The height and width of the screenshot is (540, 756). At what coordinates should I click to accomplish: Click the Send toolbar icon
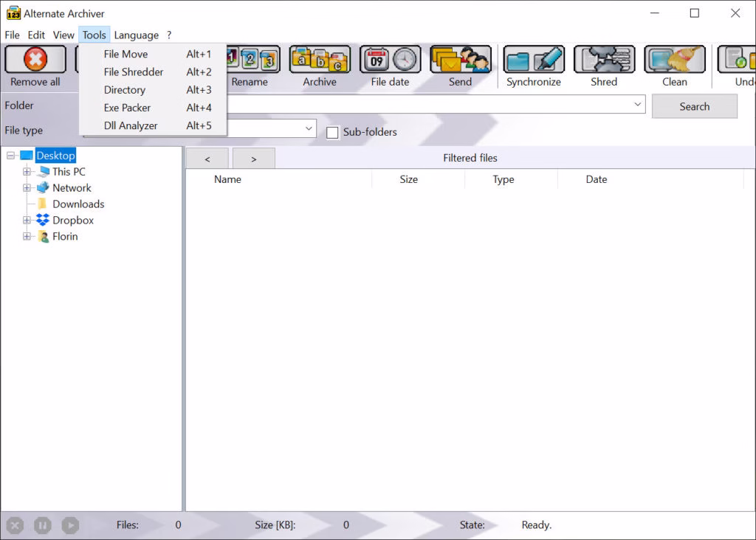tap(460, 60)
